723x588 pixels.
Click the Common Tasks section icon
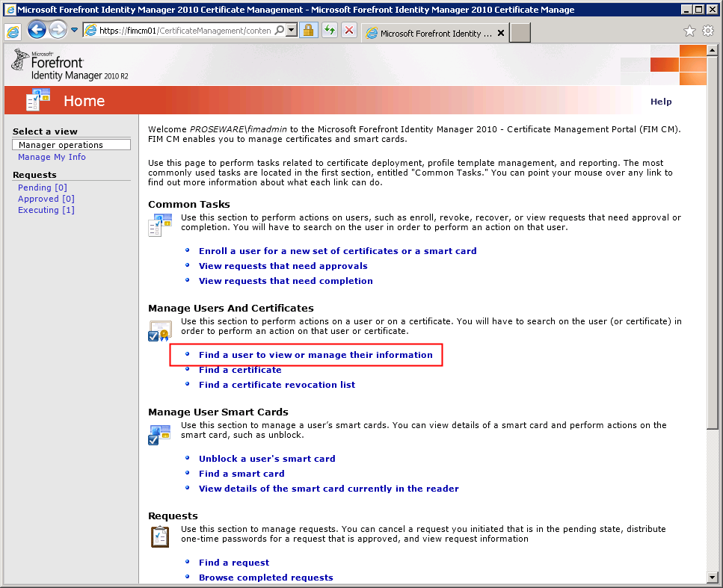coord(160,225)
